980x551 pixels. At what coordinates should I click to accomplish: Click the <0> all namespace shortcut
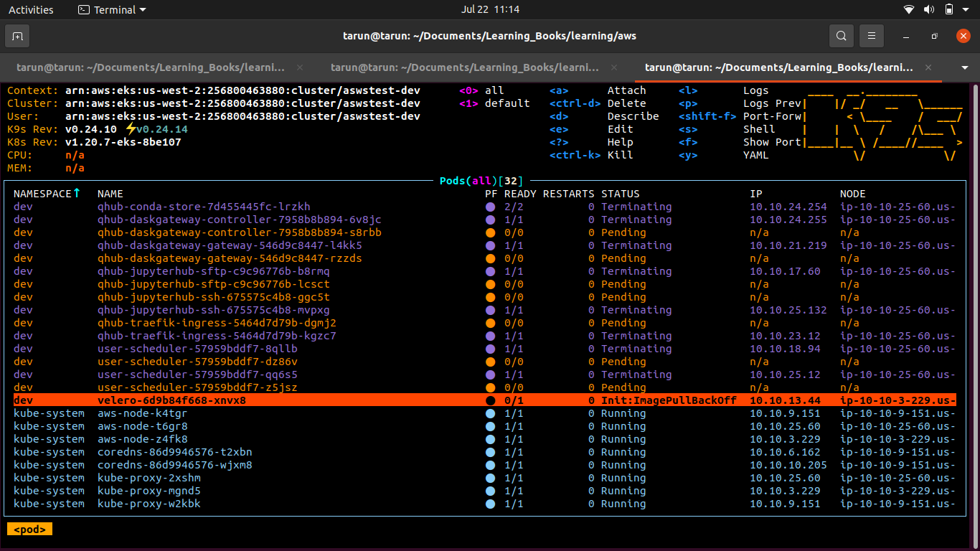(x=481, y=90)
